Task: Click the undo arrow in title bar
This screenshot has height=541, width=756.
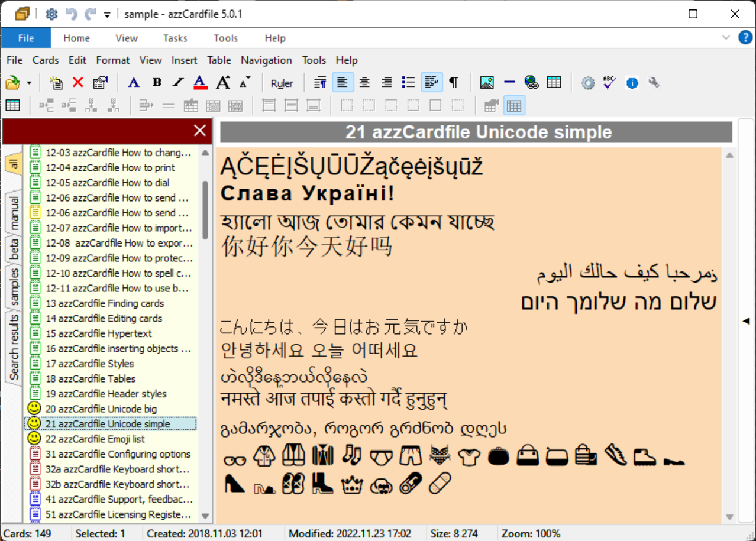Action: [71, 14]
